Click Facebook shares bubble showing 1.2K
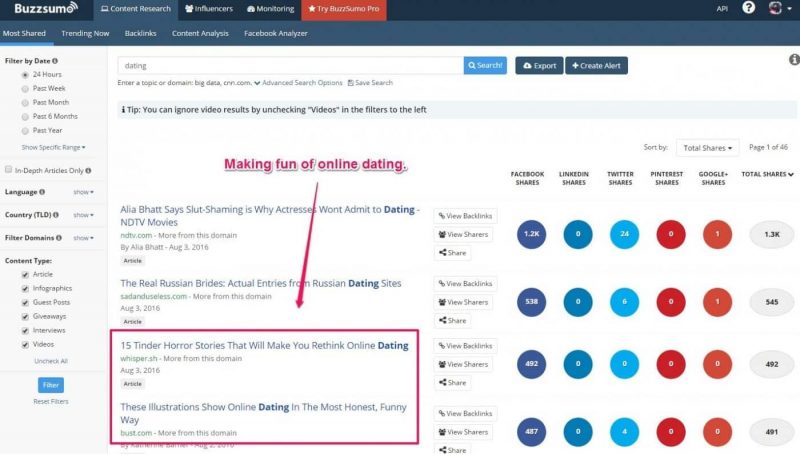 tap(531, 234)
